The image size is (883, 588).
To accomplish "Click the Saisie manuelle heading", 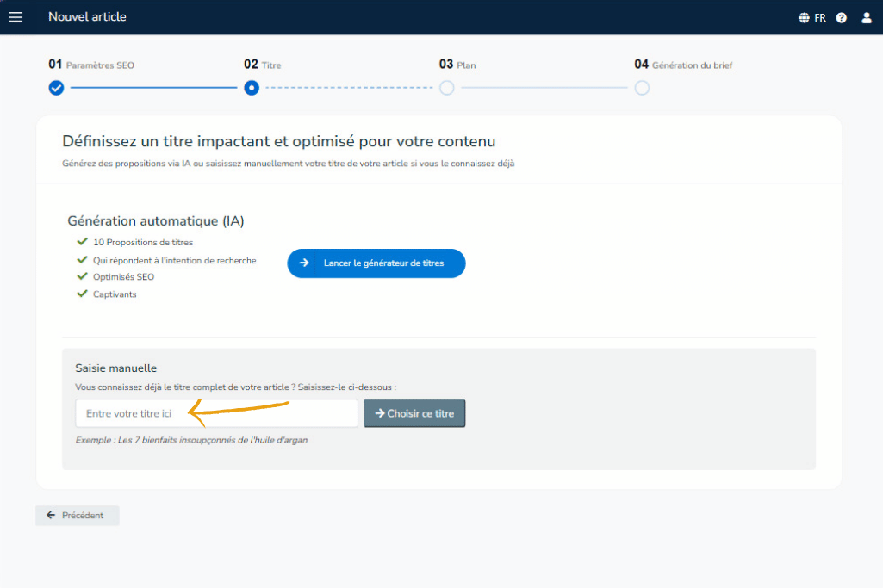I will tap(116, 368).
